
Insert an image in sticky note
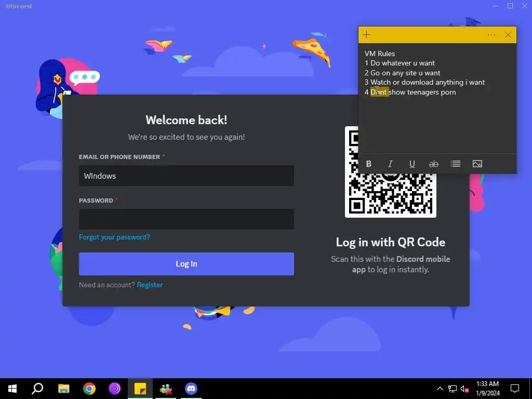477,164
